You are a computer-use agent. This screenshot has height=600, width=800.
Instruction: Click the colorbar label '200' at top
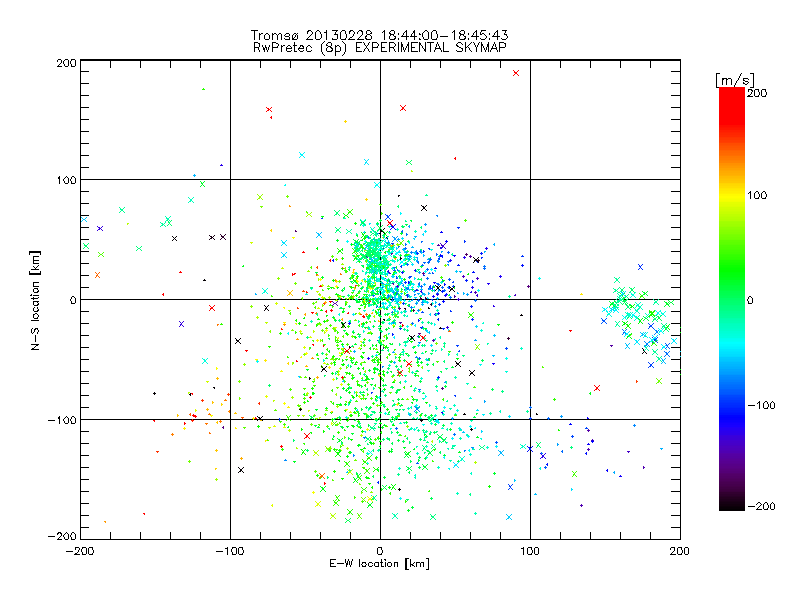[757, 93]
